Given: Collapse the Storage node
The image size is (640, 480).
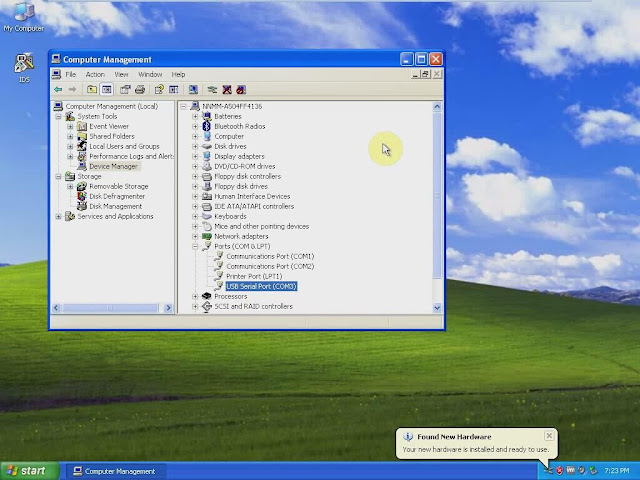Looking at the screenshot, I should pyautogui.click(x=58, y=176).
